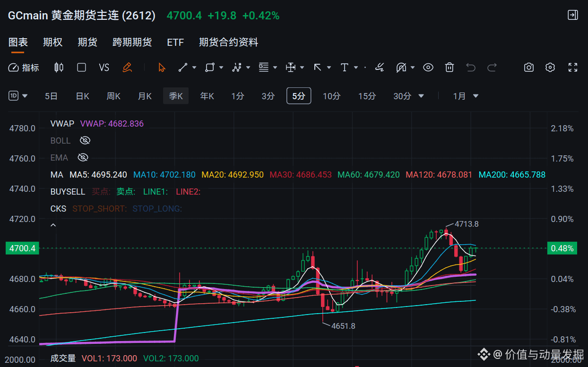Click the 4700.4 price label on axis
The image size is (588, 367).
coord(22,248)
